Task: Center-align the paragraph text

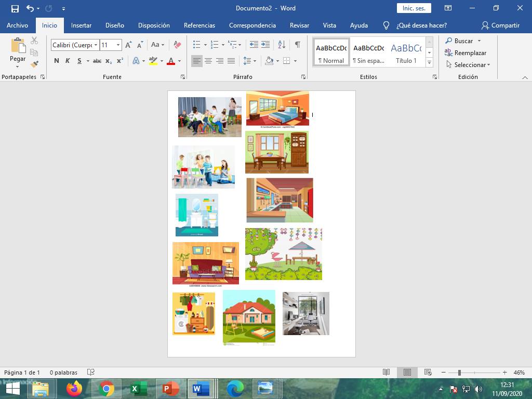Action: coord(208,61)
